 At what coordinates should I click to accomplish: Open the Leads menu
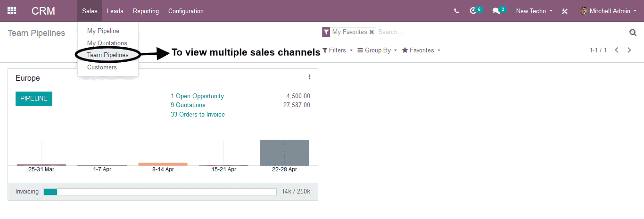click(115, 11)
